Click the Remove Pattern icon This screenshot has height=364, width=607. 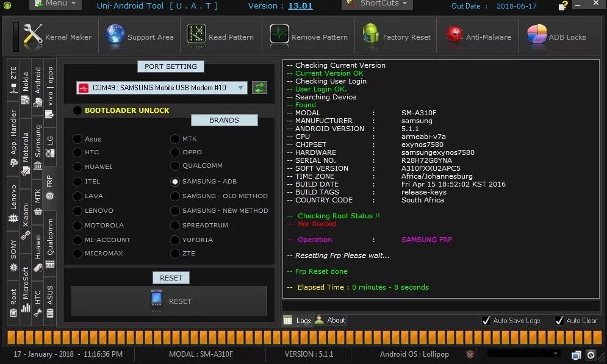point(279,35)
